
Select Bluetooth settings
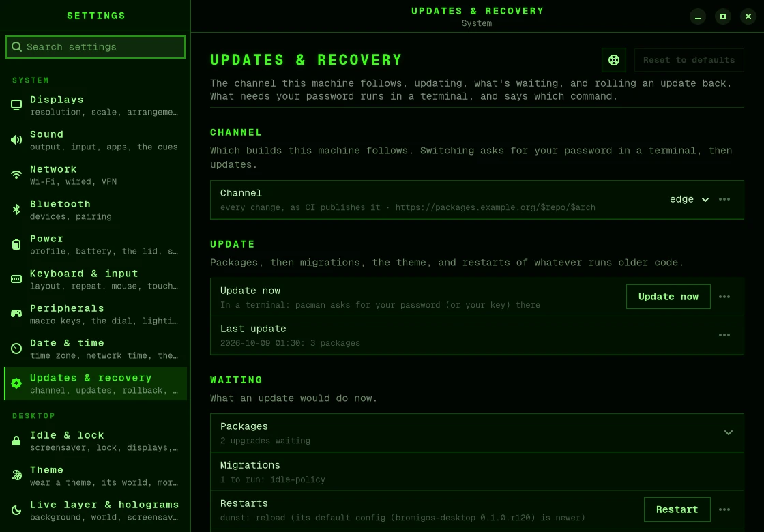pyautogui.click(x=95, y=209)
